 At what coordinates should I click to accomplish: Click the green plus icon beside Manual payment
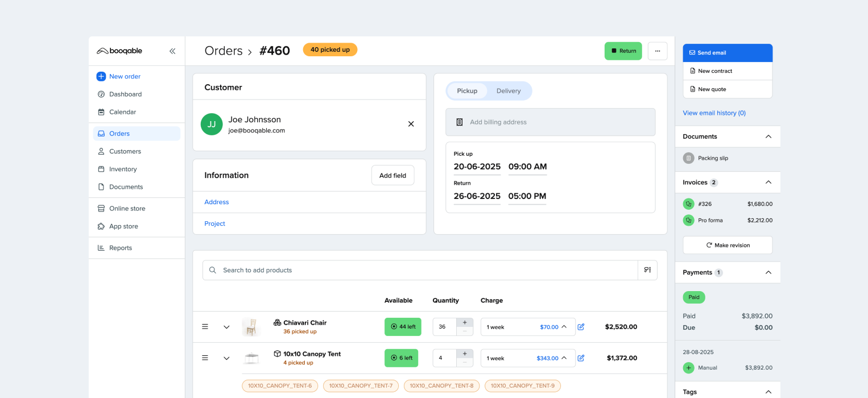pos(688,368)
